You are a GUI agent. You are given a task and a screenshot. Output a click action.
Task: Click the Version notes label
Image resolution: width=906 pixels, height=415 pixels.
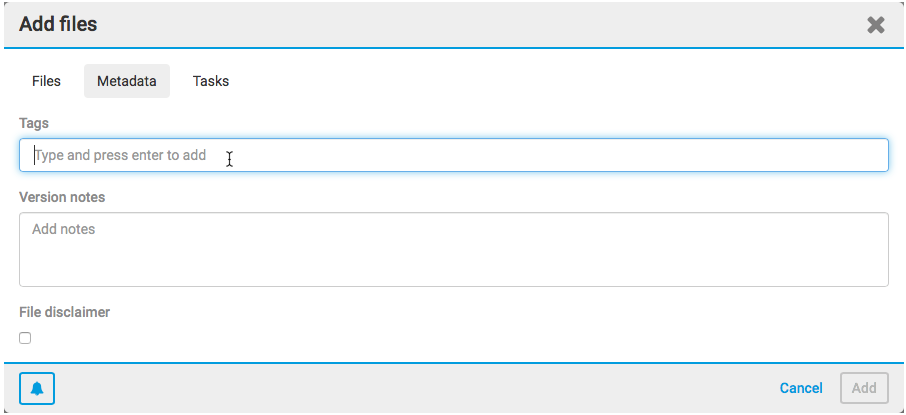click(62, 197)
